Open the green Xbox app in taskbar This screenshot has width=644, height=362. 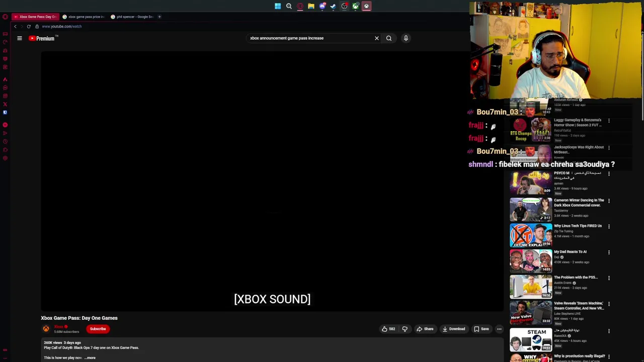pyautogui.click(x=355, y=6)
